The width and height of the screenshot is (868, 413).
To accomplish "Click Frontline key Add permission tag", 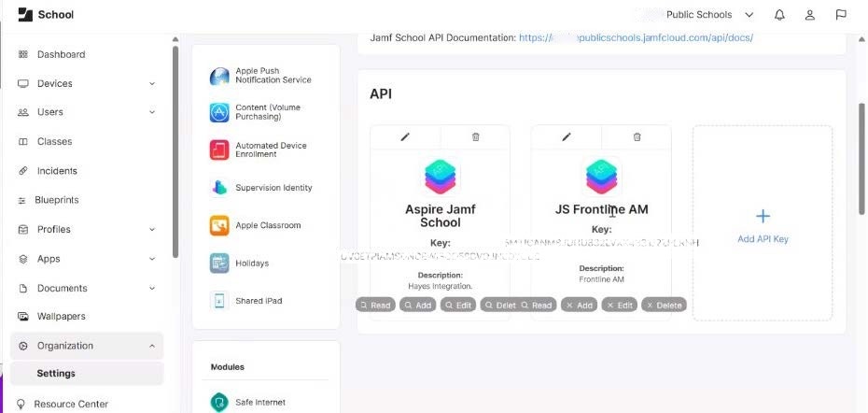I will point(579,305).
